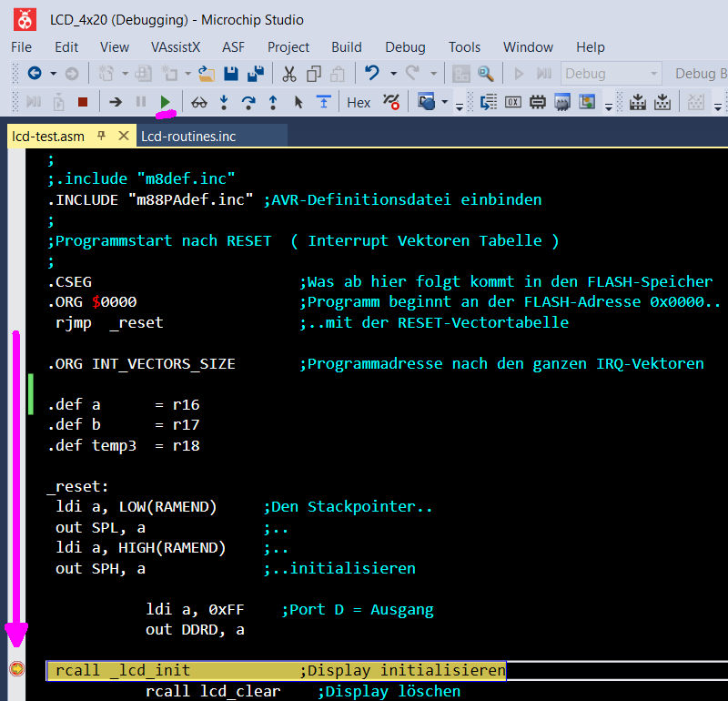Close the lcd-test.asm tab
The width and height of the screenshot is (728, 701).
coord(124,137)
